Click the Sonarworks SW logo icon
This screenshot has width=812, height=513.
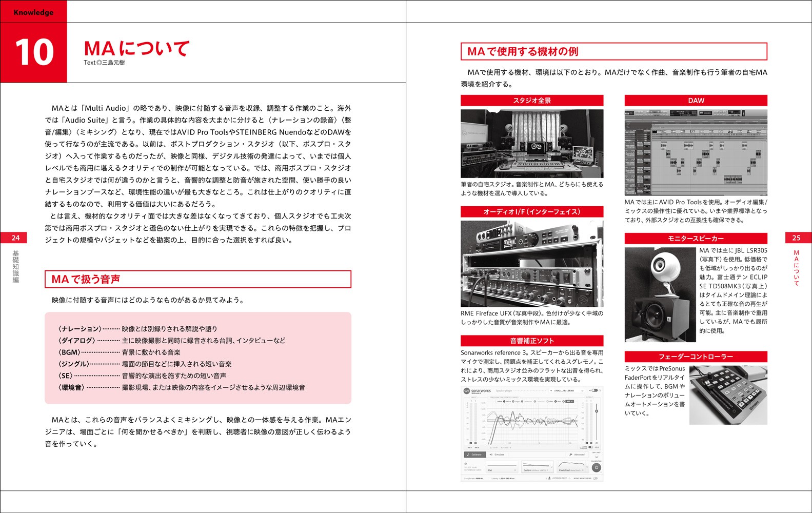pos(467,391)
